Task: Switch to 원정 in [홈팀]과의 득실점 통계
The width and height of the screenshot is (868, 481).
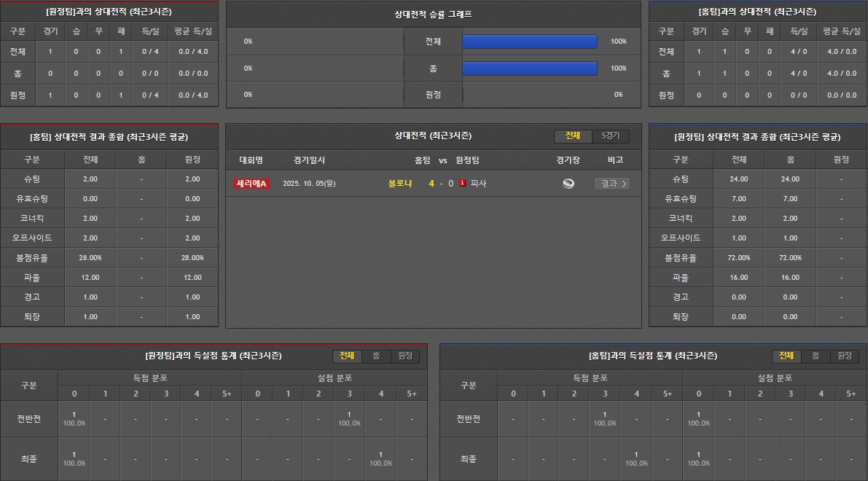Action: point(844,356)
